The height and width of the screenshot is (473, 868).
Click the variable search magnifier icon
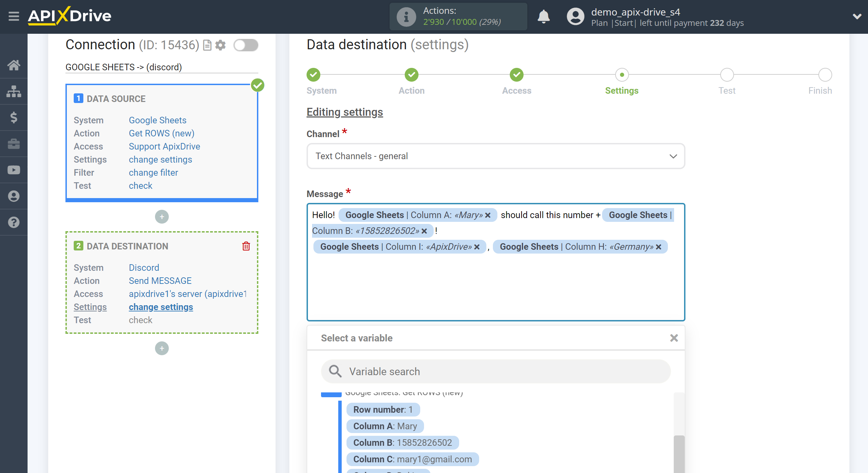(335, 371)
